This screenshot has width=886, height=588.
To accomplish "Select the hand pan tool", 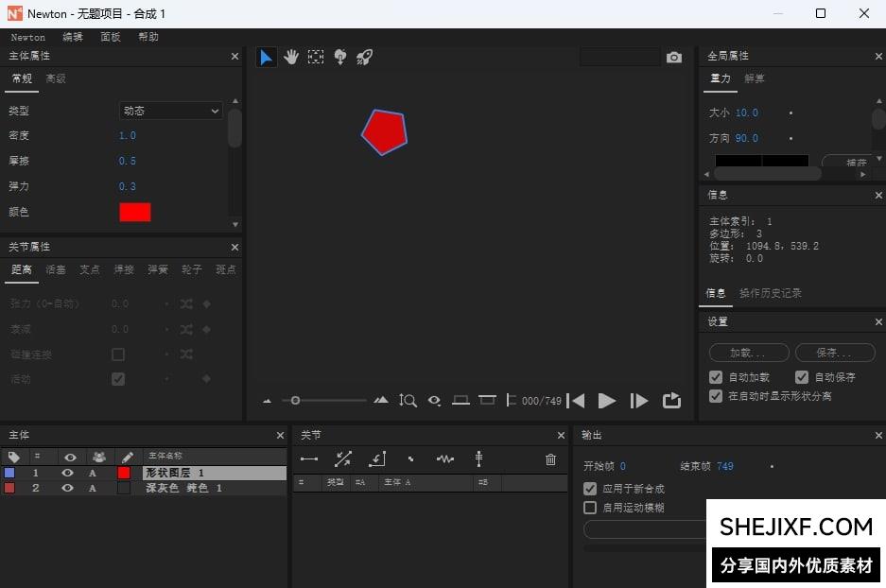I will (291, 58).
